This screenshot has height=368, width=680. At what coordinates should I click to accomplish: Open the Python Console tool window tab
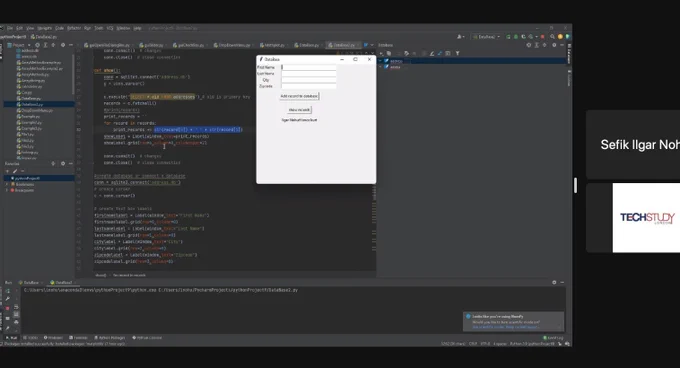tap(147, 338)
